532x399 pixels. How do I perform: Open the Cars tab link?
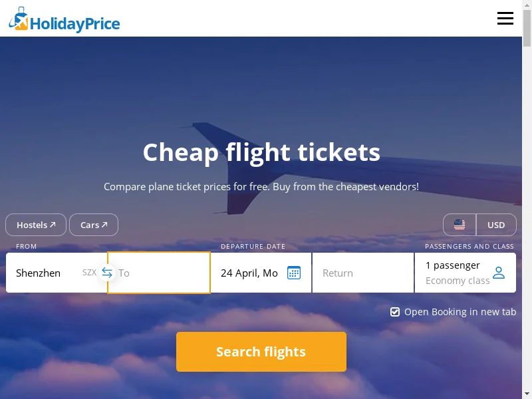pos(94,225)
